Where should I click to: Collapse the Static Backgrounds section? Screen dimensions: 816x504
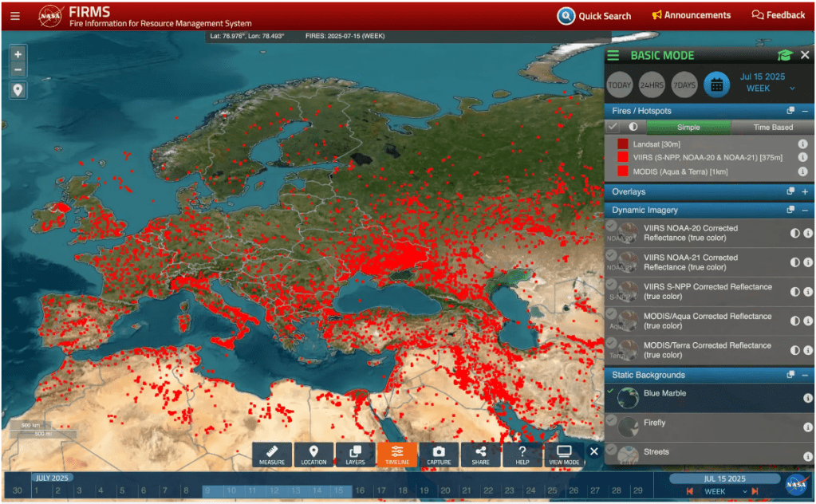[x=805, y=375]
